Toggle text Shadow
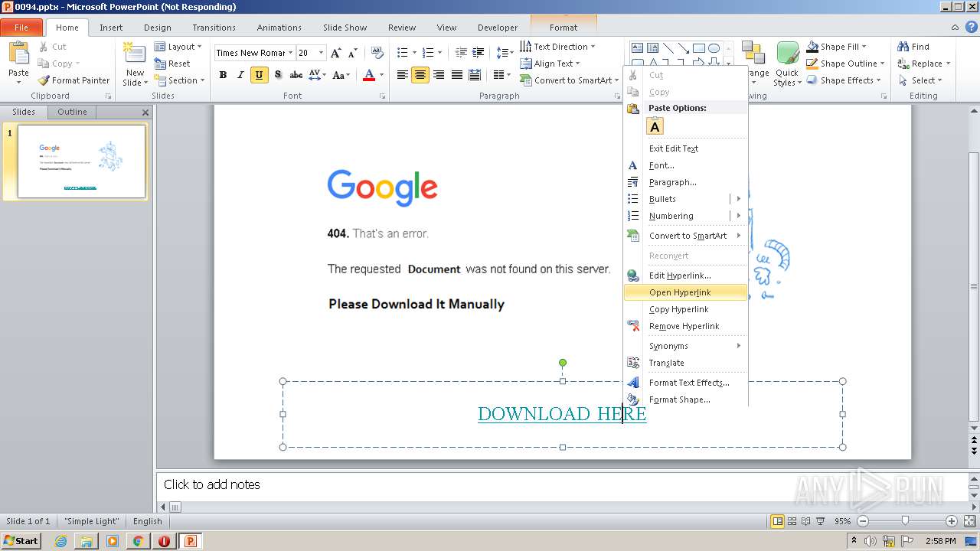Screen dimensions: 980x551 (277, 75)
